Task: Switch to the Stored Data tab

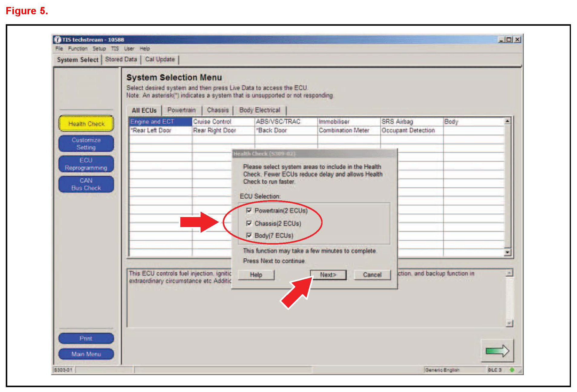Action: click(x=121, y=59)
